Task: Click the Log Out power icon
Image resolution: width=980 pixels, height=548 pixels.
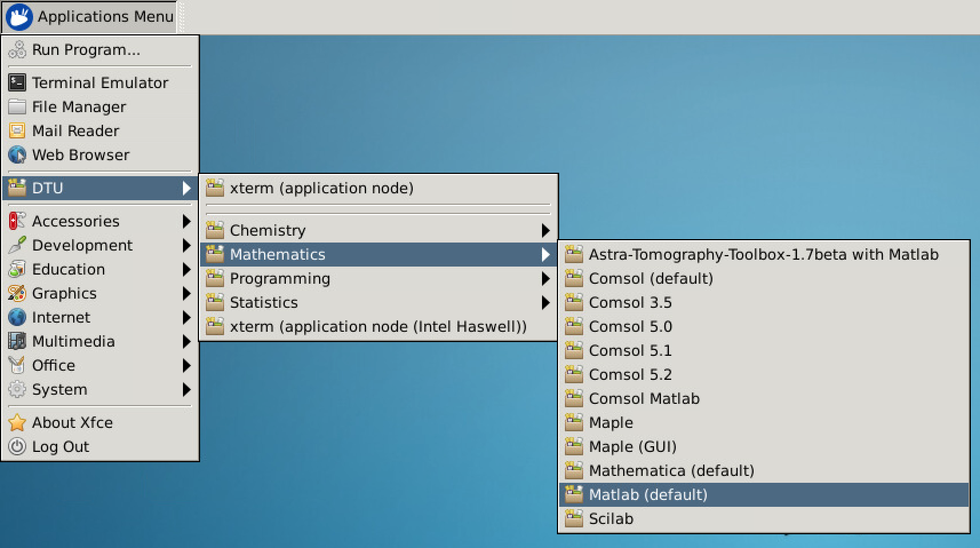Action: pyautogui.click(x=17, y=447)
